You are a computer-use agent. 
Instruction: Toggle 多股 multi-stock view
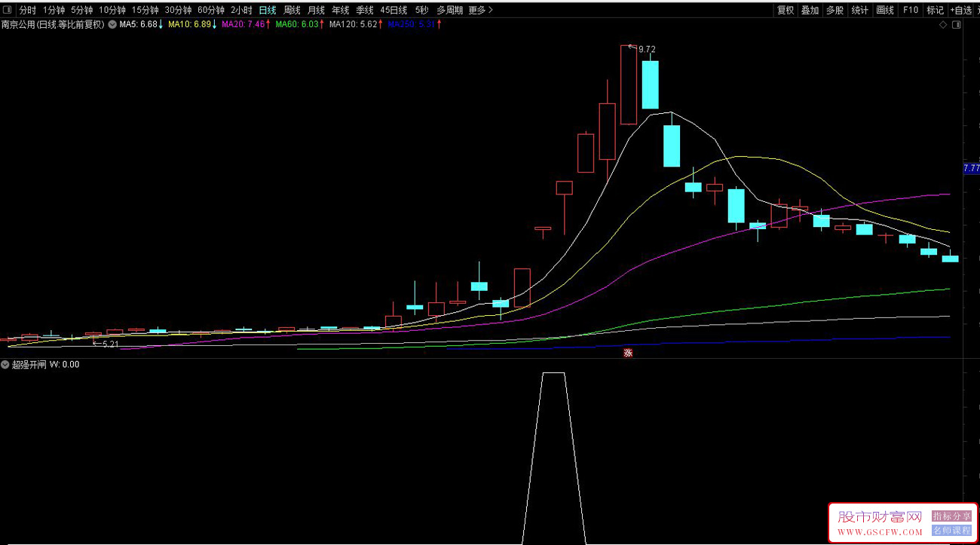click(835, 10)
